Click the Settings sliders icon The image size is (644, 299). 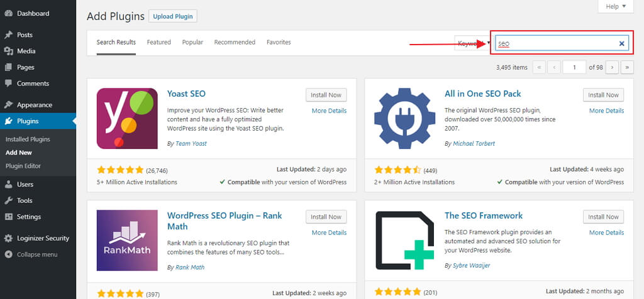[x=8, y=217]
